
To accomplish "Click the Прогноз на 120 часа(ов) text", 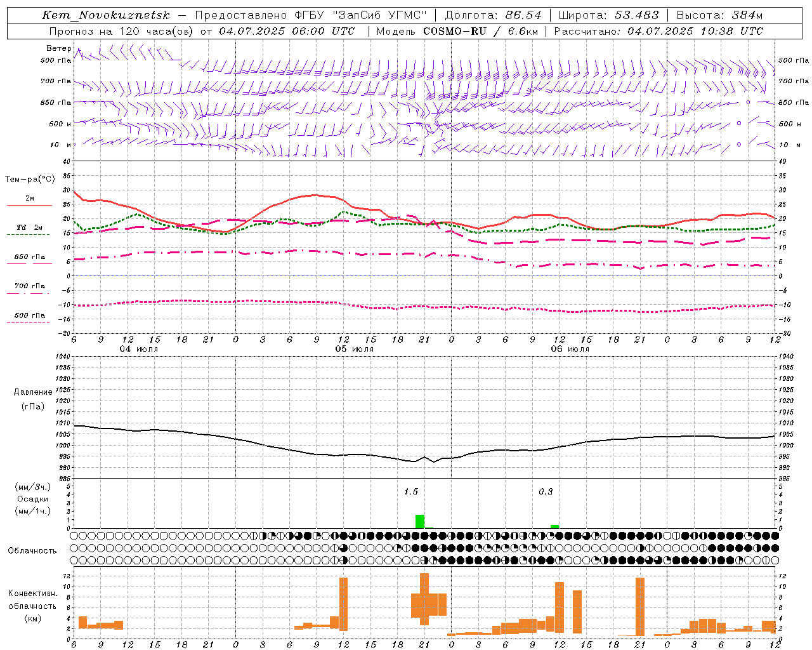I will (122, 31).
